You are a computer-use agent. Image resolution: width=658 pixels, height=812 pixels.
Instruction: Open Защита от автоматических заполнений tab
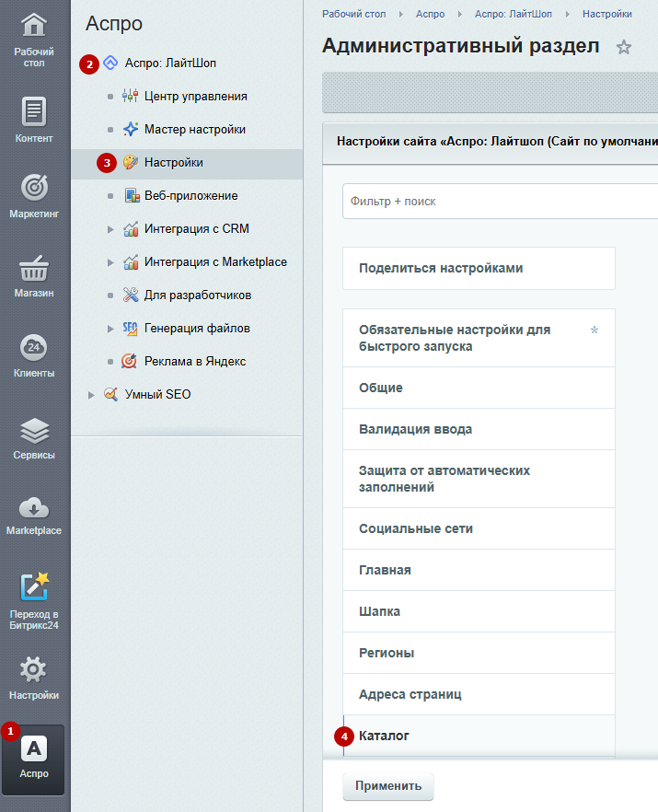click(x=479, y=479)
